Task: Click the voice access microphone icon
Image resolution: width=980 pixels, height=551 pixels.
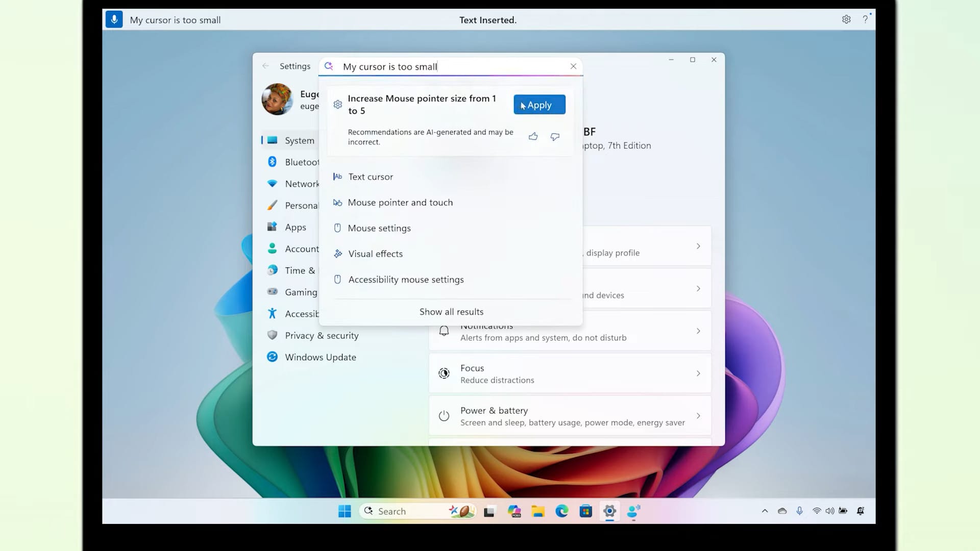Action: pyautogui.click(x=114, y=19)
